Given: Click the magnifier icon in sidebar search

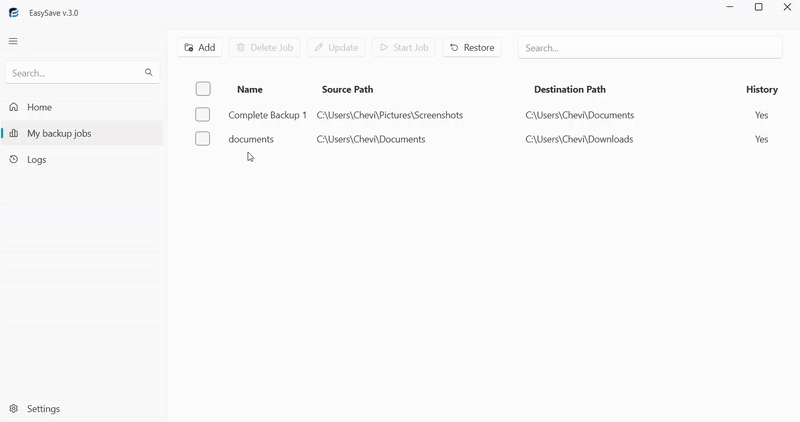Looking at the screenshot, I should (148, 72).
